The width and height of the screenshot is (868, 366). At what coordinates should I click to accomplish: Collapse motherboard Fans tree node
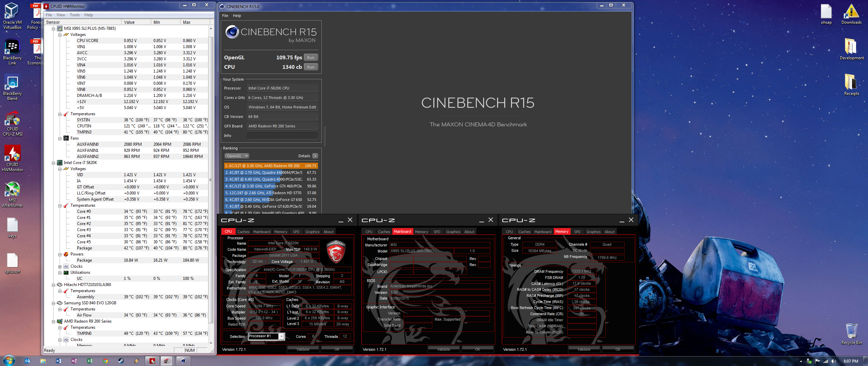60,138
